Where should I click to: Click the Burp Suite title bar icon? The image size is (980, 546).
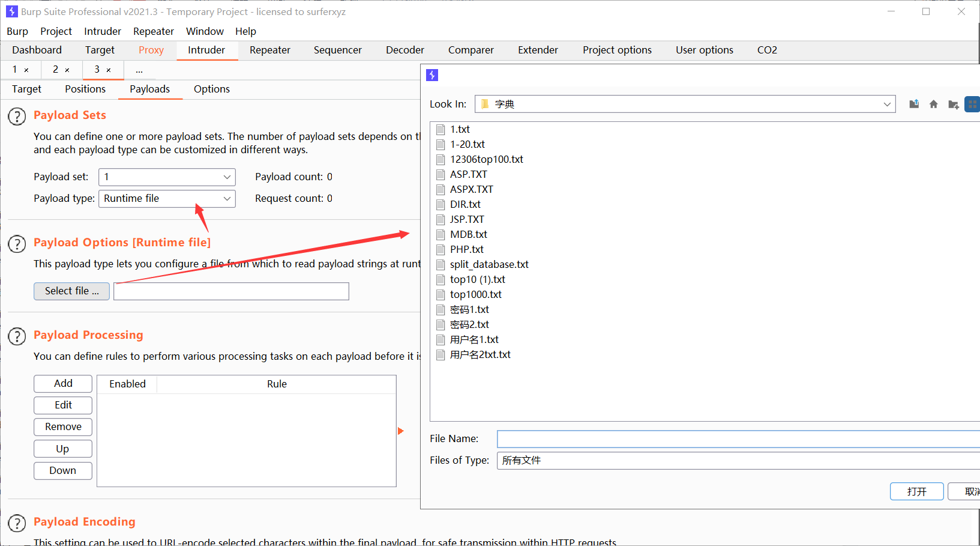tap(11, 11)
